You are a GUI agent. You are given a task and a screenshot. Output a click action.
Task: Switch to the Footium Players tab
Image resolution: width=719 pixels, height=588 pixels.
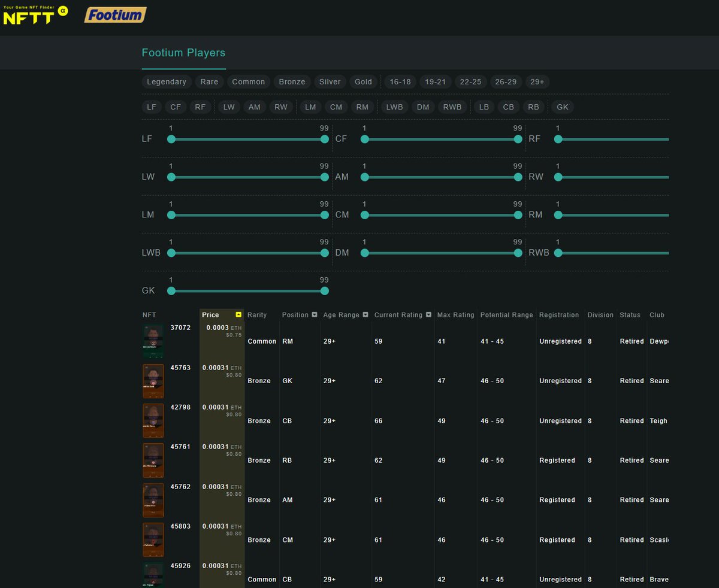183,53
